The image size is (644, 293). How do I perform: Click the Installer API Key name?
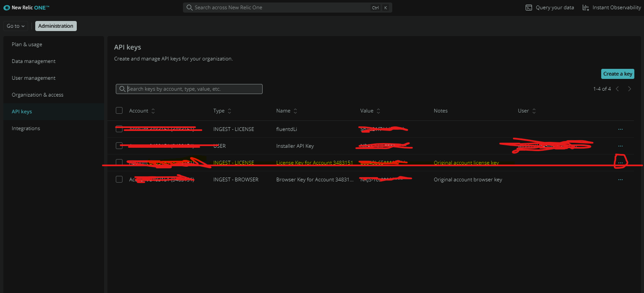[295, 146]
